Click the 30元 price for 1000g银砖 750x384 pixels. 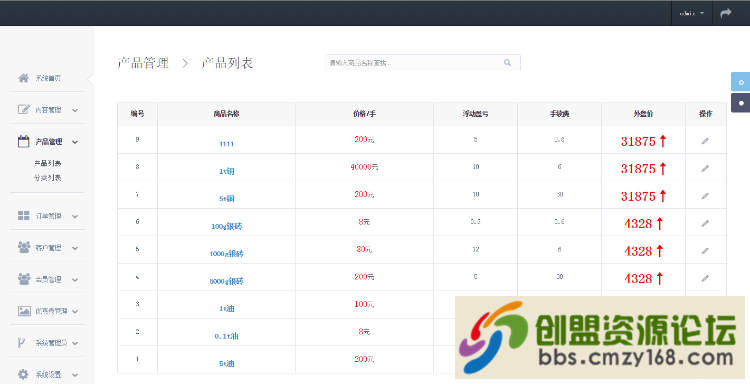364,249
